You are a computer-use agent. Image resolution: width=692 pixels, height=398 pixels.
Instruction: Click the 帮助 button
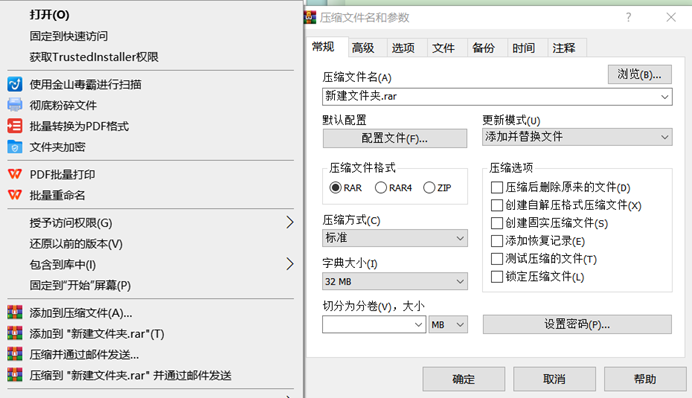click(x=645, y=379)
